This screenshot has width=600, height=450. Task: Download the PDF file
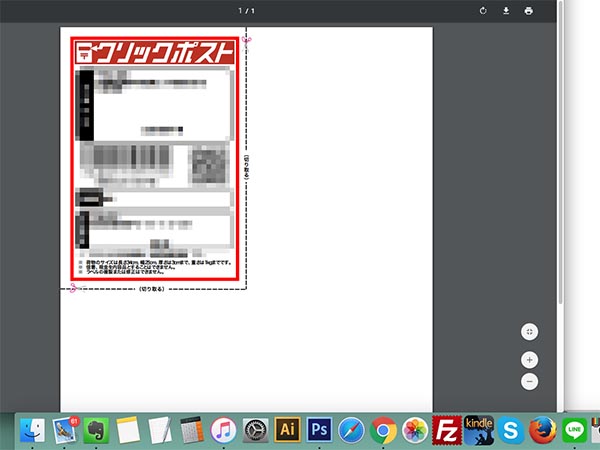506,11
